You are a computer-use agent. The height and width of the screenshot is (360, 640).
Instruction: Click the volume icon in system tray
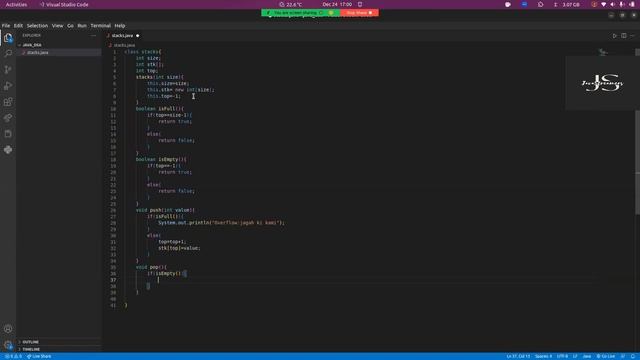(612, 4)
